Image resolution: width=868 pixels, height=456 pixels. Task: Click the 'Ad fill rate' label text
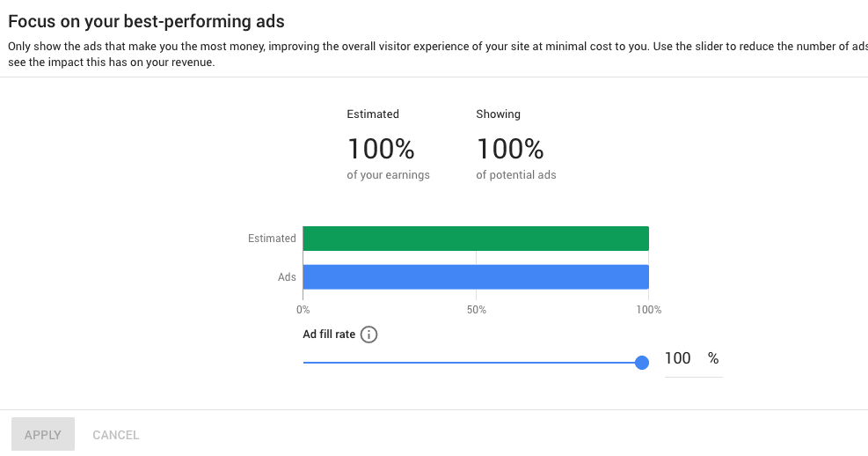click(x=329, y=335)
